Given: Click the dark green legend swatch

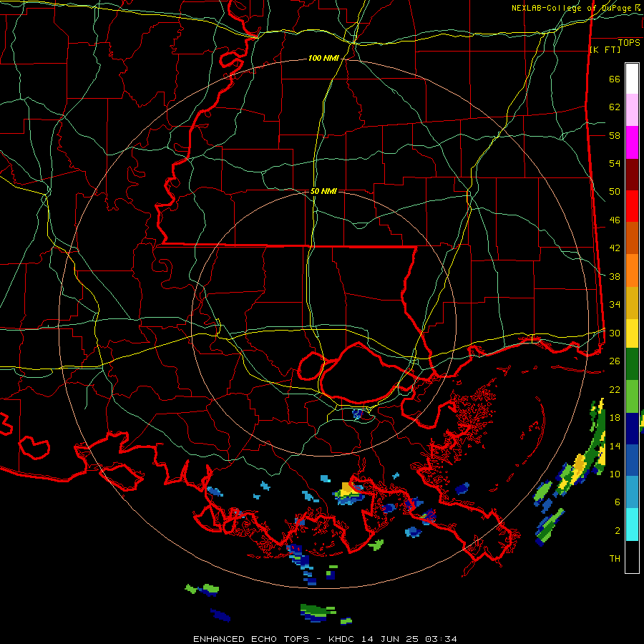Looking at the screenshot, I should [632, 364].
